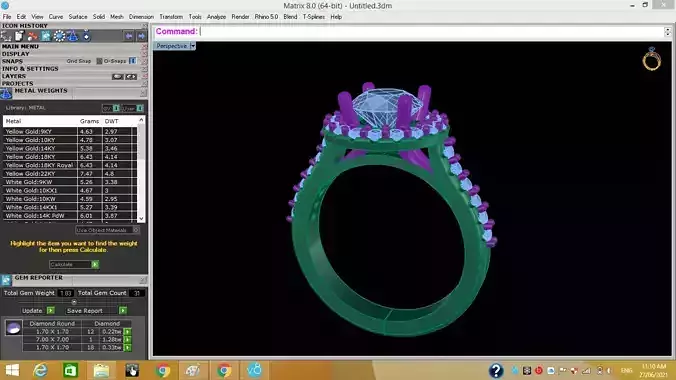This screenshot has width=676, height=380.
Task: Click the Diamond Round gem thumbnail
Action: click(13, 328)
